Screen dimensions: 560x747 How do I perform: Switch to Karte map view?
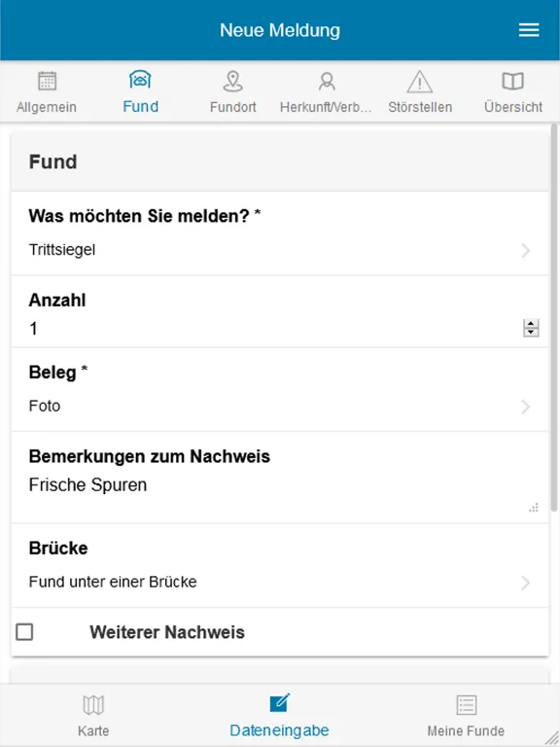pos(93,716)
